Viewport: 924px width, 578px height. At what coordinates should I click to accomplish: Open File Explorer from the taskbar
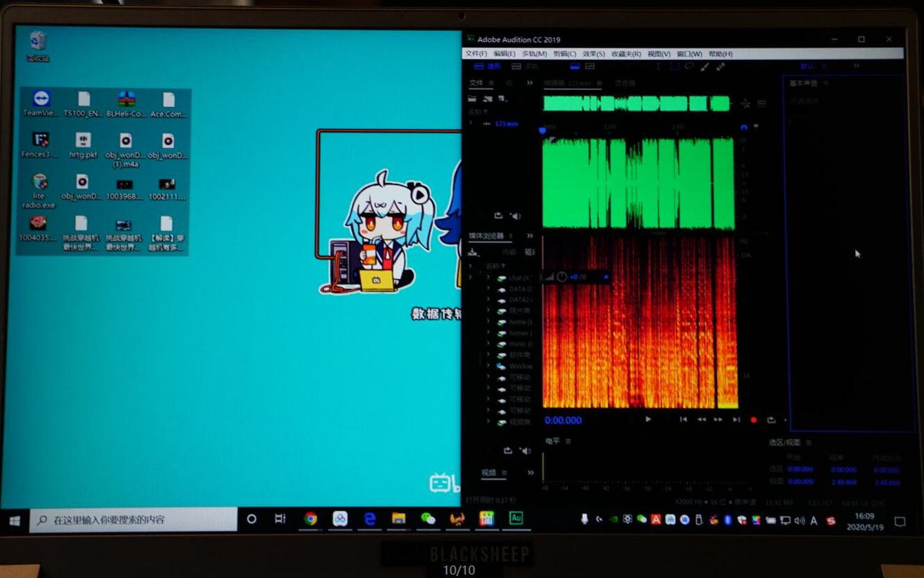point(398,519)
